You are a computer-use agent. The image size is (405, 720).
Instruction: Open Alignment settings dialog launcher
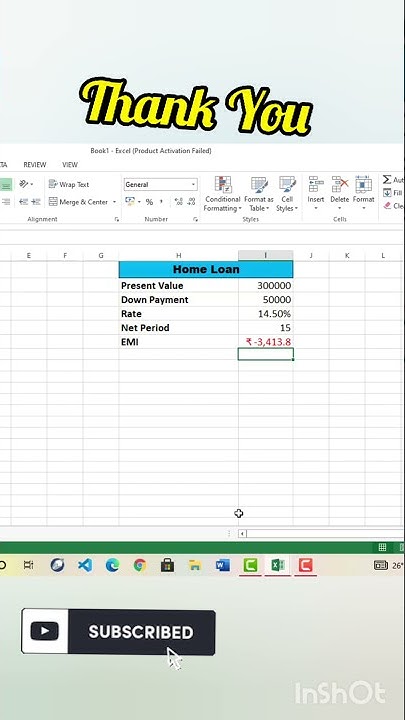coord(117,219)
